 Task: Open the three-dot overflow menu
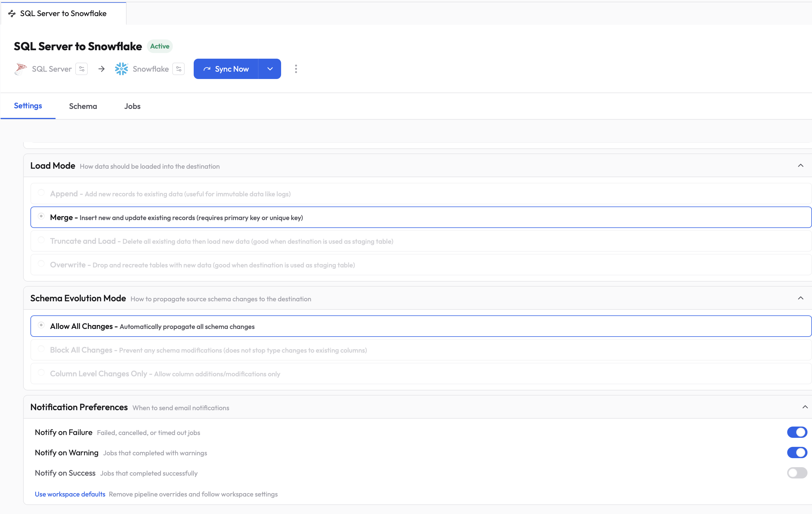pos(296,69)
